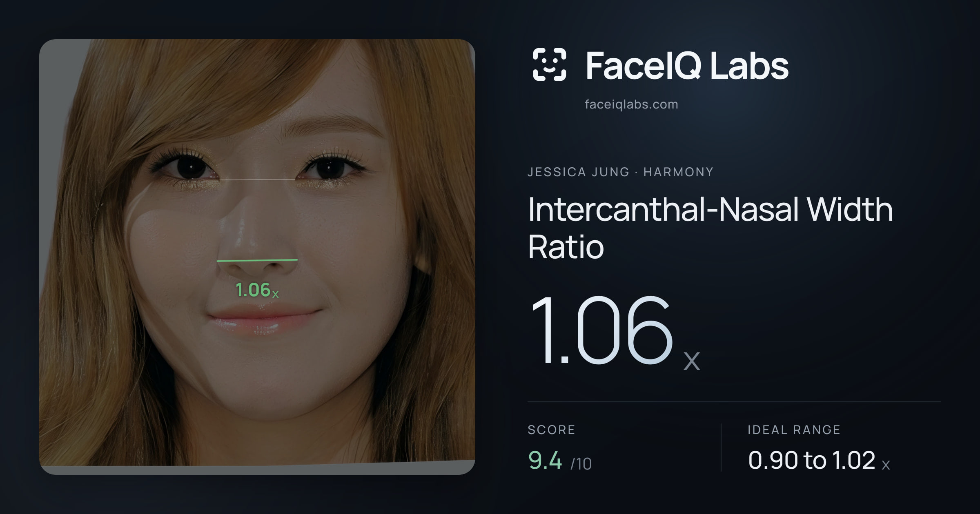
Task: Click the FaceIQ Labs face-scan logo icon
Action: (x=549, y=64)
